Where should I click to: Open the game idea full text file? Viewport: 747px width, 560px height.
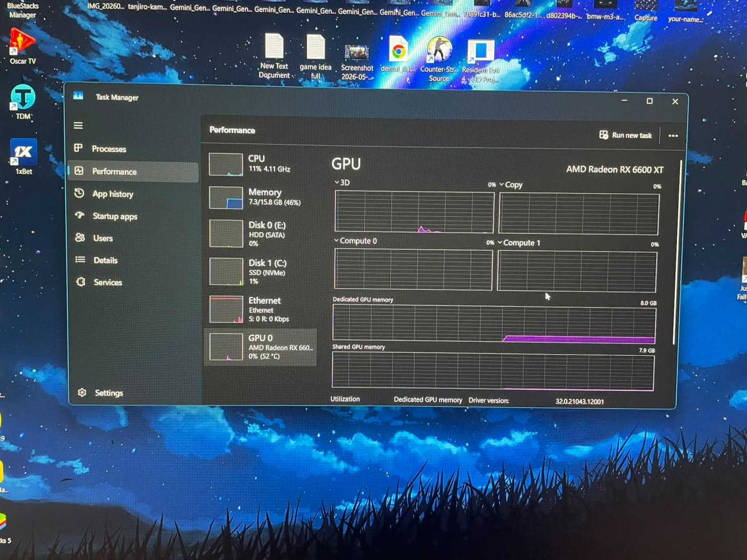tap(316, 57)
